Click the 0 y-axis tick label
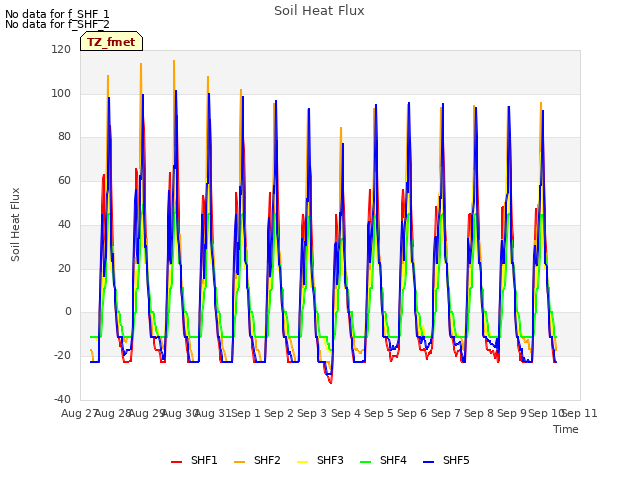 68,311
